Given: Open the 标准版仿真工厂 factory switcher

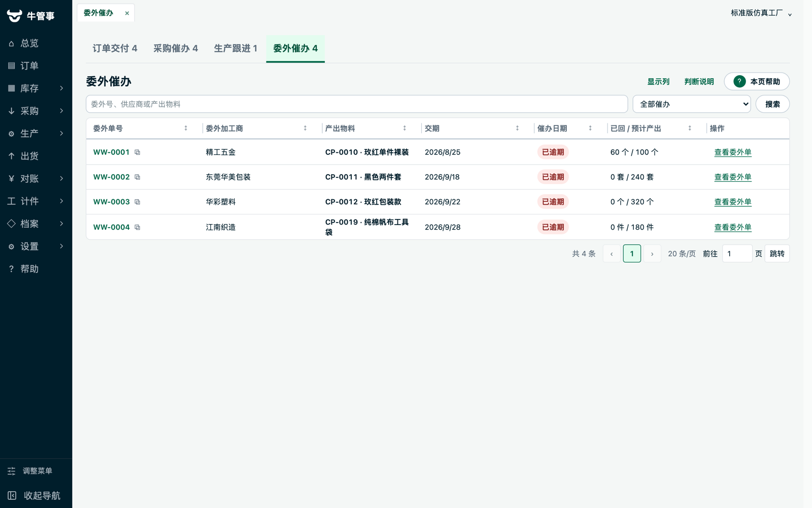Looking at the screenshot, I should [761, 13].
